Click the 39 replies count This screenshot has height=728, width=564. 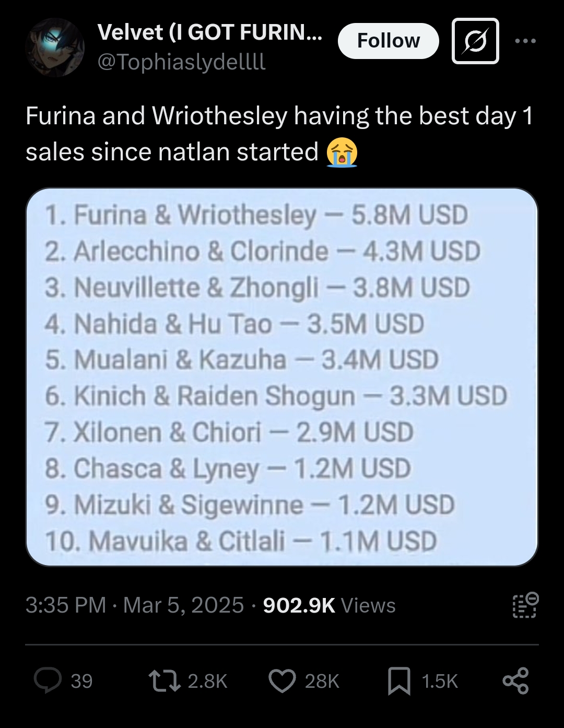click(81, 682)
